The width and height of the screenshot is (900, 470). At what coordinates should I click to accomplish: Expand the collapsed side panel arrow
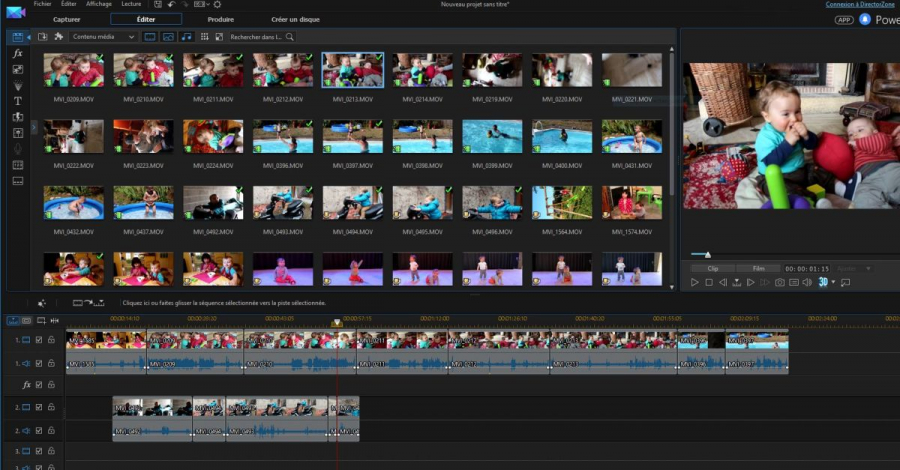(x=34, y=127)
